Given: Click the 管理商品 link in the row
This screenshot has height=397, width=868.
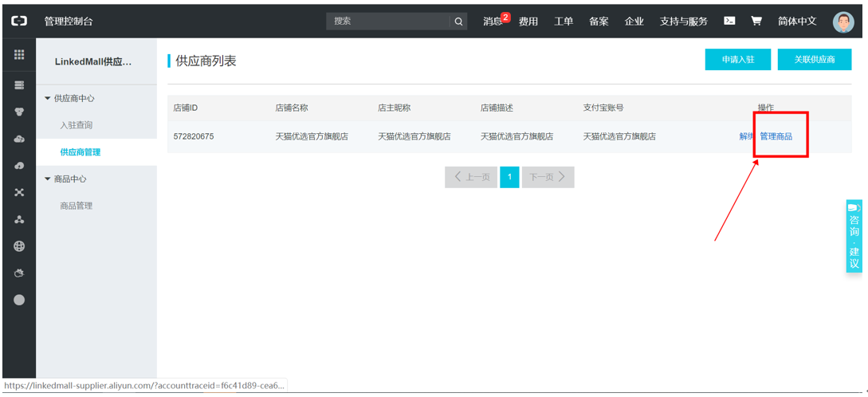Looking at the screenshot, I should tap(776, 136).
